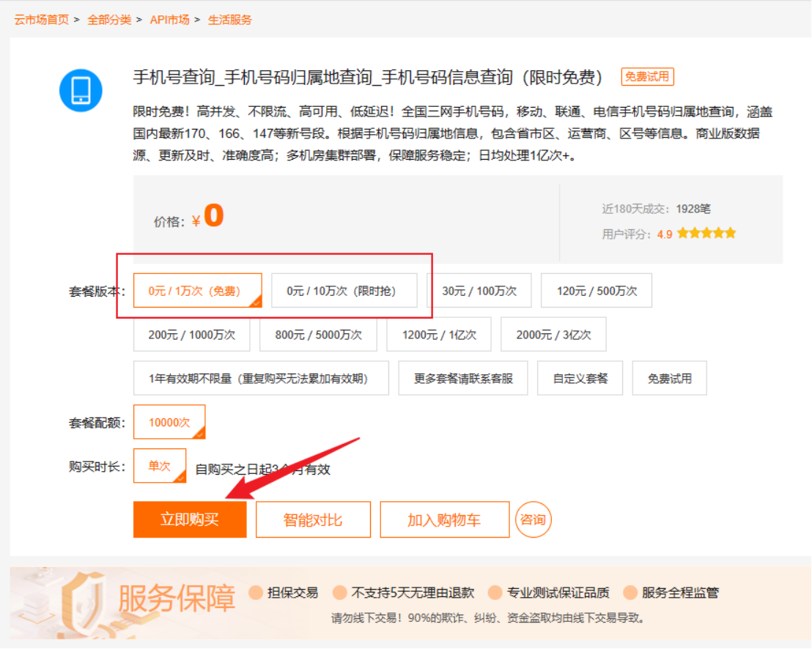
Task: Click the blue mobile phone product icon
Action: (81, 91)
